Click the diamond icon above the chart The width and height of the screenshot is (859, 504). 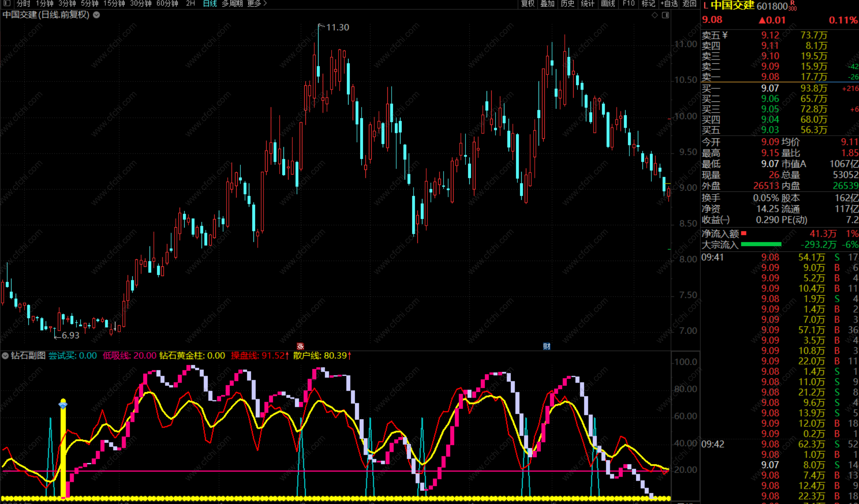655,15
